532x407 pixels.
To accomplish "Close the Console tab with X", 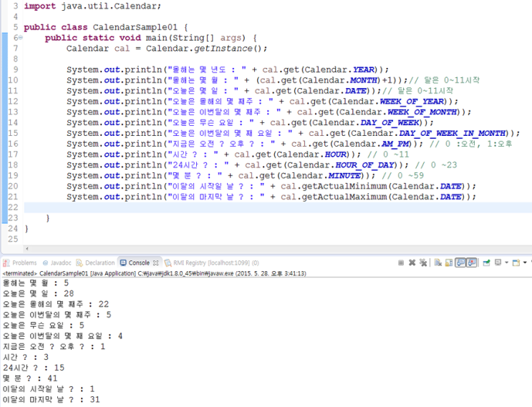I will tap(157, 263).
